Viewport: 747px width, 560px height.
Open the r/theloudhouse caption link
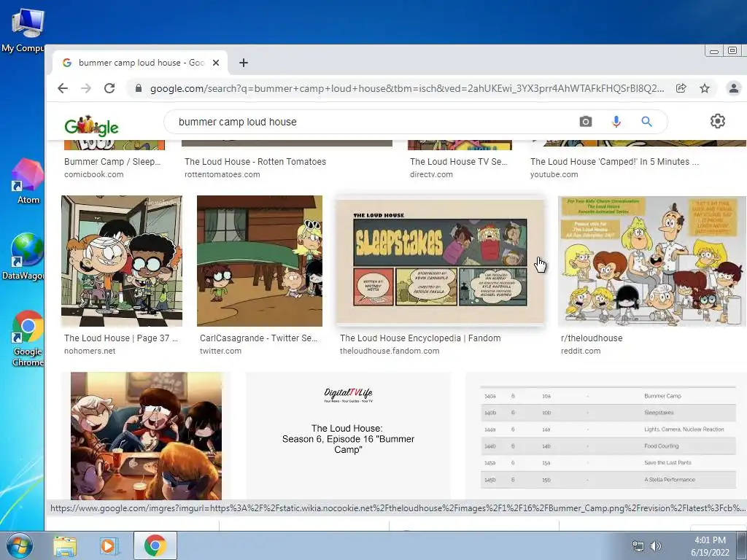point(592,338)
